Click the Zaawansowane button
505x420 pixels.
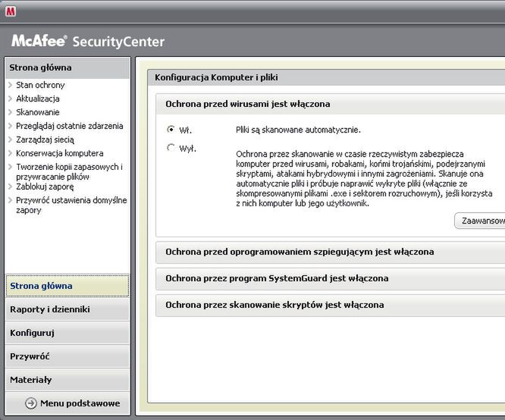pos(481,221)
